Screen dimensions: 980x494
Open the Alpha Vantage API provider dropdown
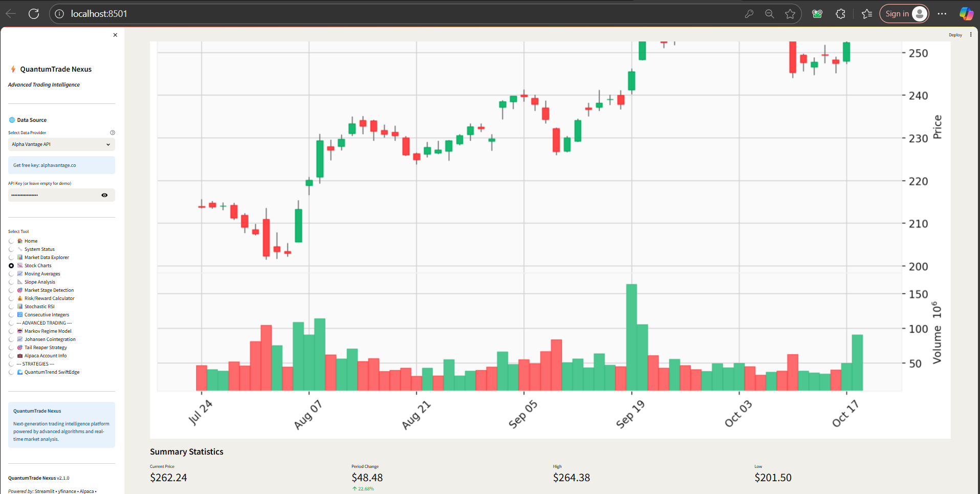point(61,144)
